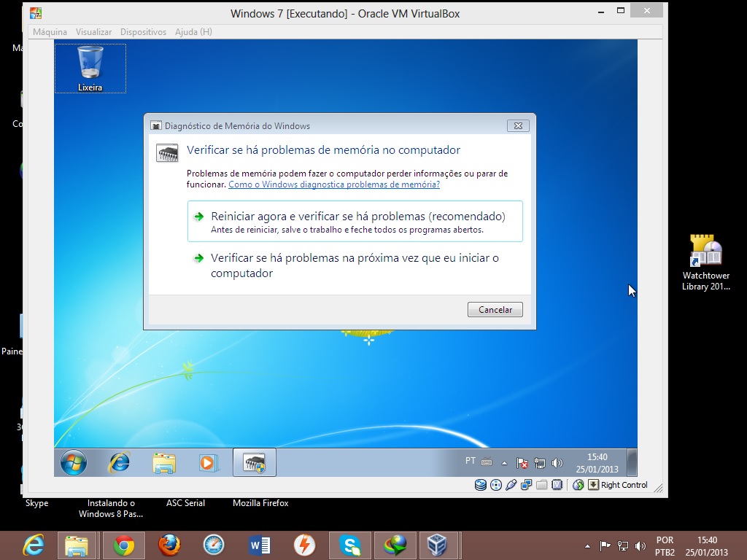Select the ASC Serial desktop label
This screenshot has width=747, height=560.
pos(185,503)
